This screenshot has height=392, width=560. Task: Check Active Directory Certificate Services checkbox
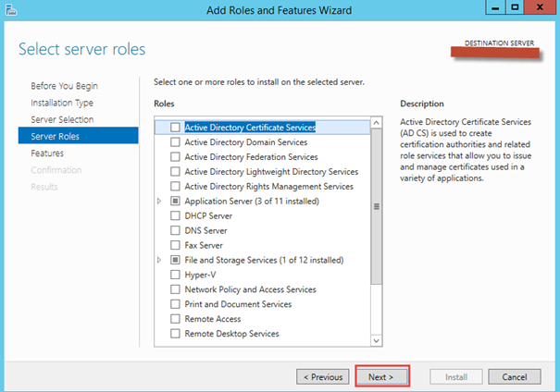(176, 128)
